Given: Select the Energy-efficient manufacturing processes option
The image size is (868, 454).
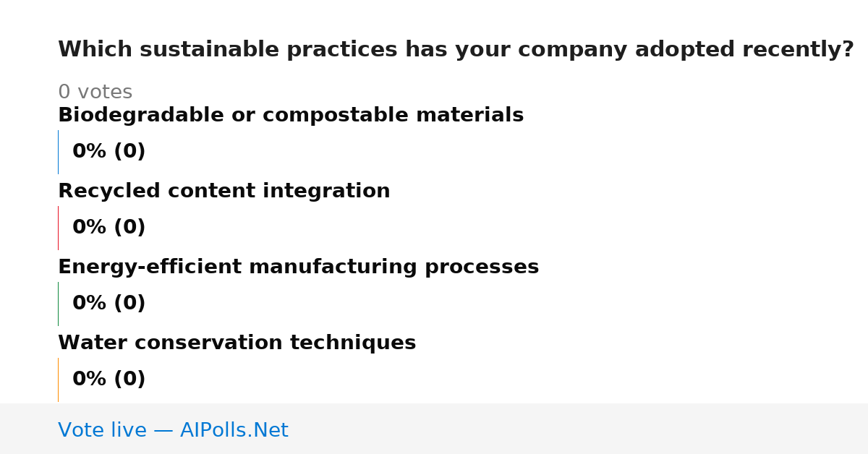Looking at the screenshot, I should (x=299, y=267).
